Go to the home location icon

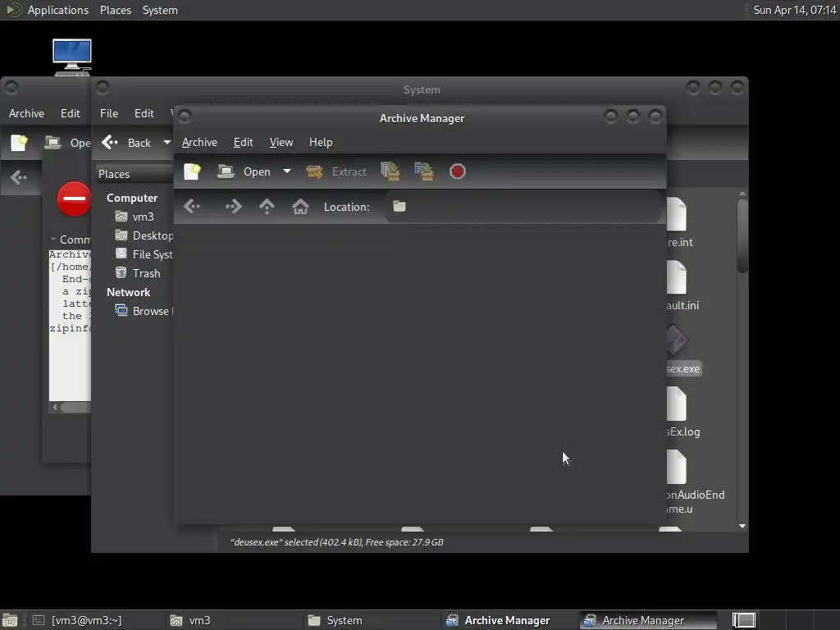coord(300,207)
